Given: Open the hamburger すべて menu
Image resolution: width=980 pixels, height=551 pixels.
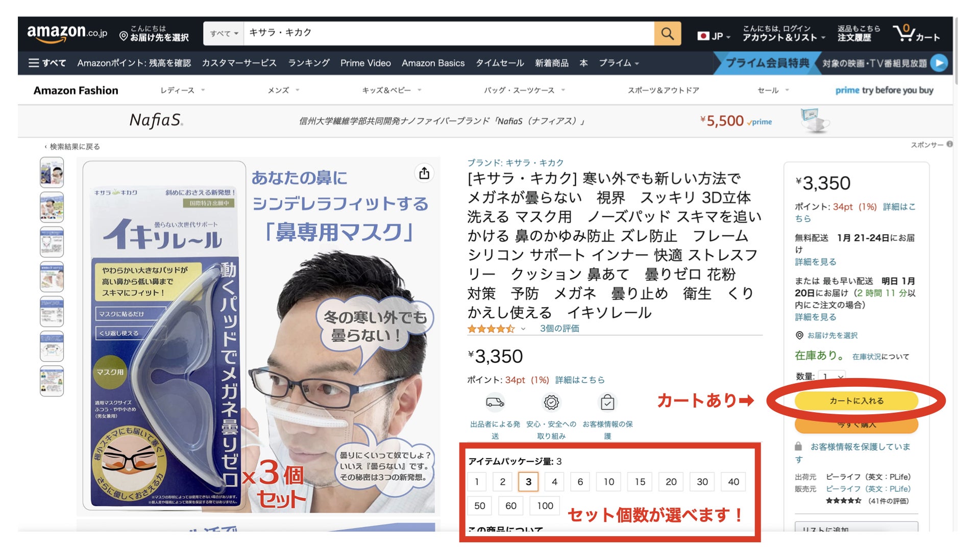Looking at the screenshot, I should (x=47, y=63).
